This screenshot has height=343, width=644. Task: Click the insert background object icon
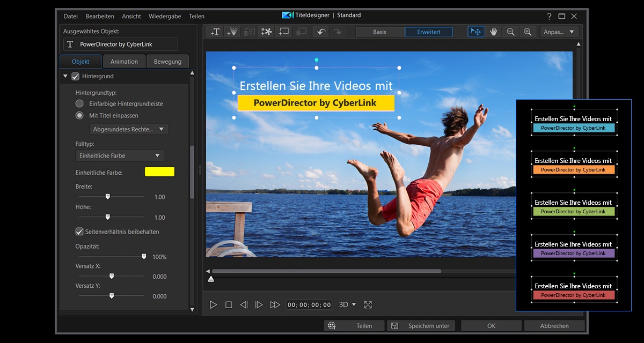pyautogui.click(x=284, y=32)
